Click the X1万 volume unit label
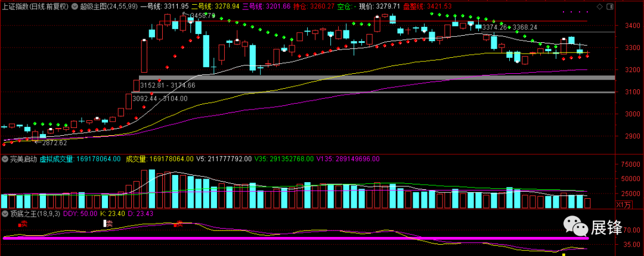644x256 pixels. click(x=624, y=204)
